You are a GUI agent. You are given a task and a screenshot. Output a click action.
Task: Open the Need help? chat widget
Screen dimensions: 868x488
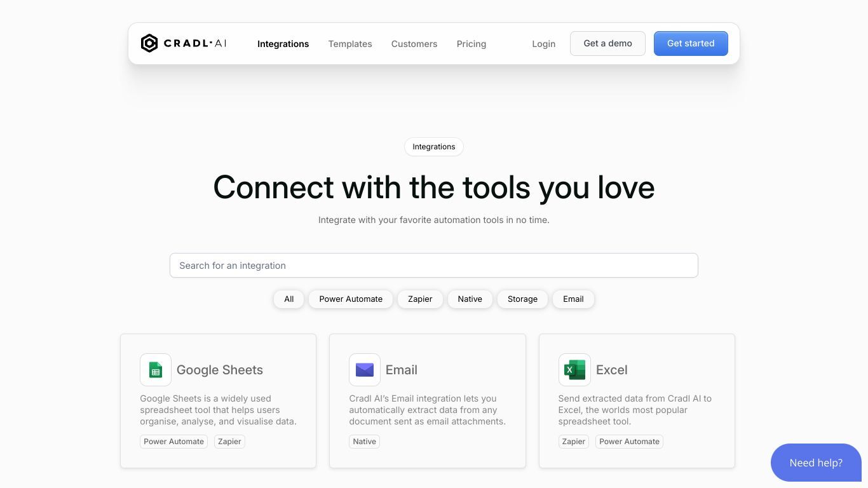pyautogui.click(x=816, y=463)
